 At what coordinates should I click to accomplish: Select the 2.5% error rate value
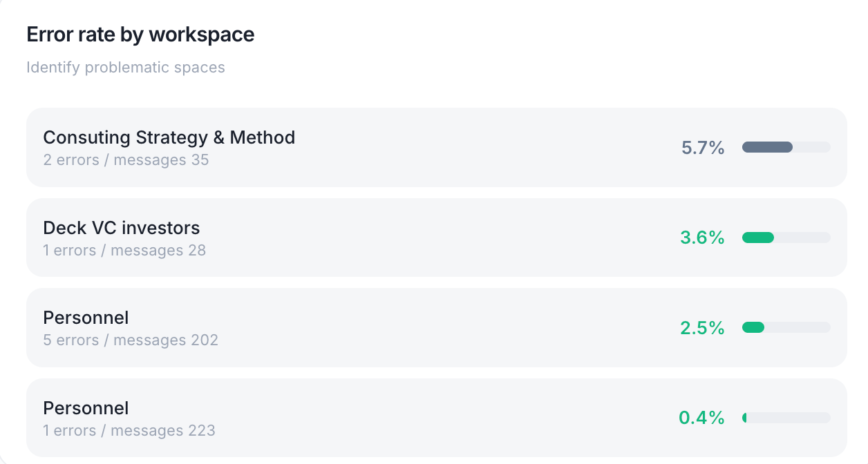(x=702, y=327)
